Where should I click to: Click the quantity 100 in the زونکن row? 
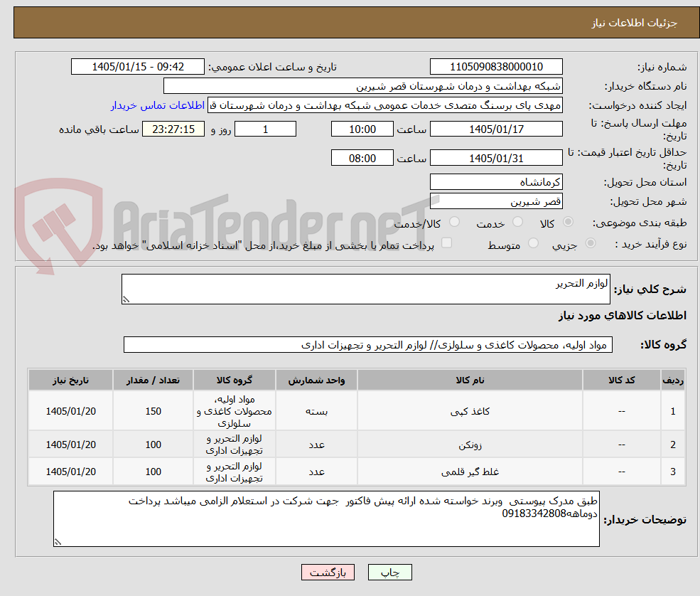(x=153, y=445)
